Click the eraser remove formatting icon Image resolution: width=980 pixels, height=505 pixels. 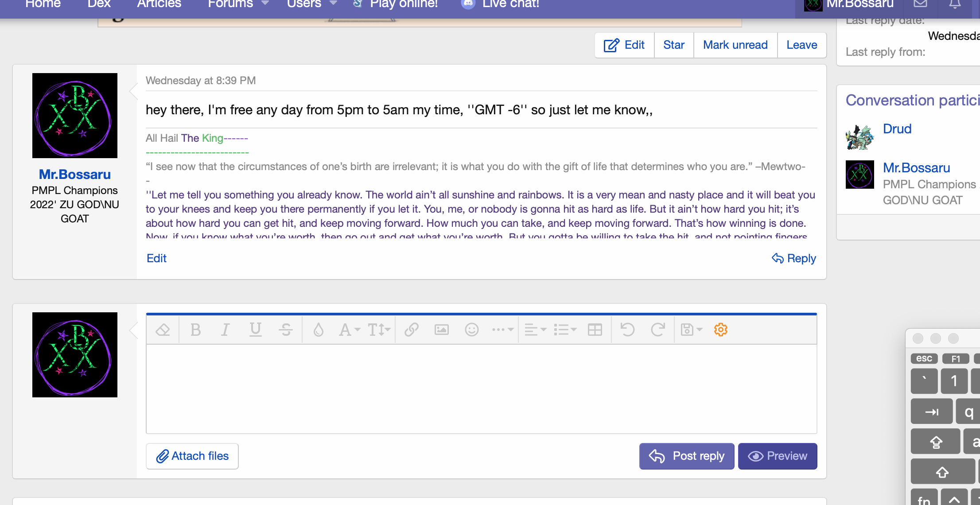(163, 330)
